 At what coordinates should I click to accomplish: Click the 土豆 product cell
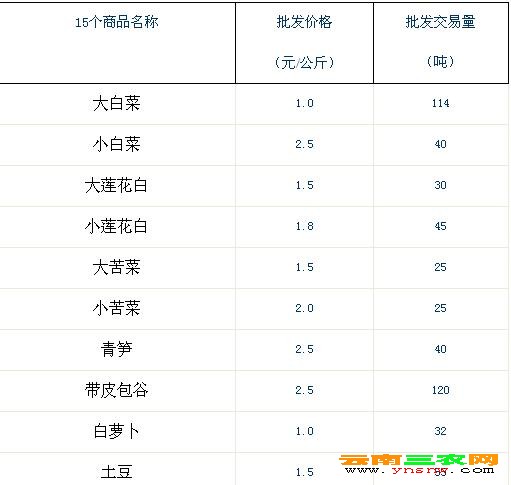coord(116,472)
